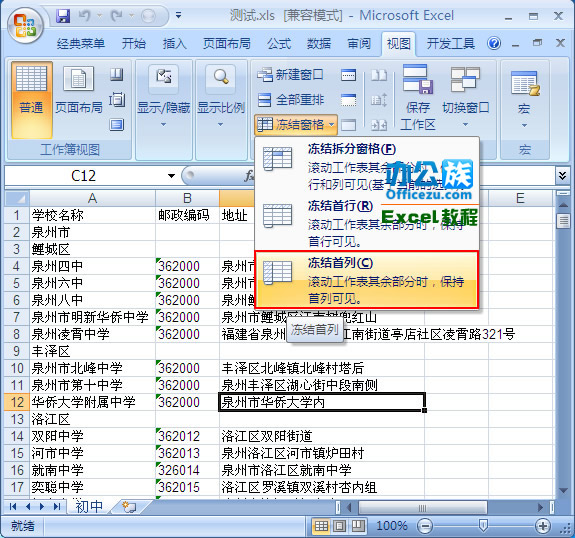This screenshot has width=575, height=538.
Task: Select the 初中 sheet tab
Action: pyautogui.click(x=89, y=507)
